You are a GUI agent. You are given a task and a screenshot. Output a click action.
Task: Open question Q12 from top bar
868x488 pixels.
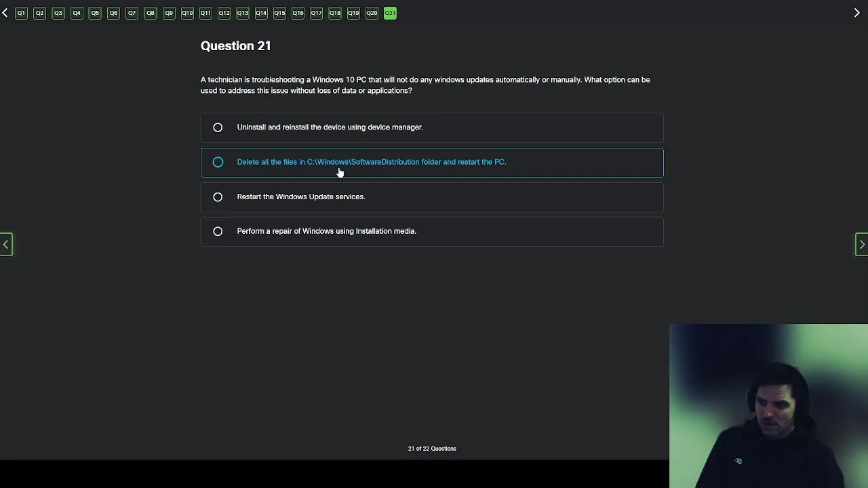[224, 13]
